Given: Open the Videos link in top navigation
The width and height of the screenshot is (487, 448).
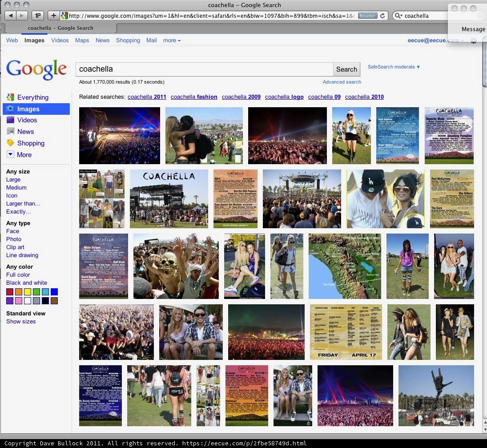Looking at the screenshot, I should [60, 40].
